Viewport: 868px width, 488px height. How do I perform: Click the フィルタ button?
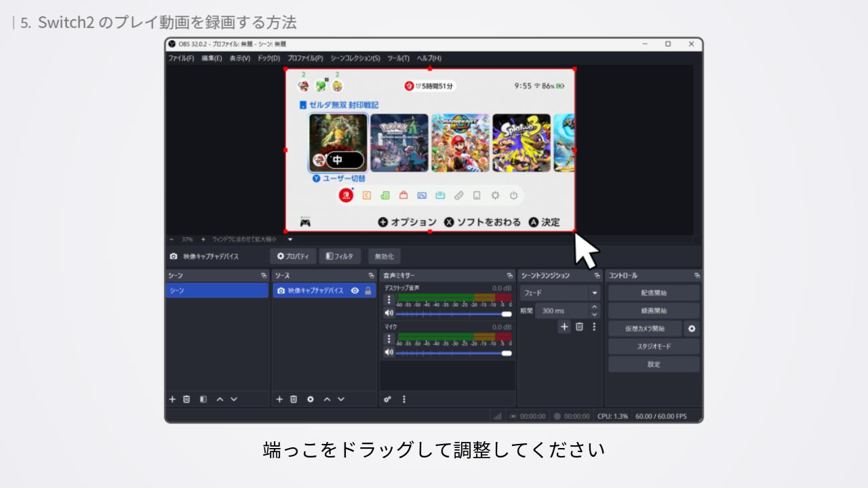340,256
